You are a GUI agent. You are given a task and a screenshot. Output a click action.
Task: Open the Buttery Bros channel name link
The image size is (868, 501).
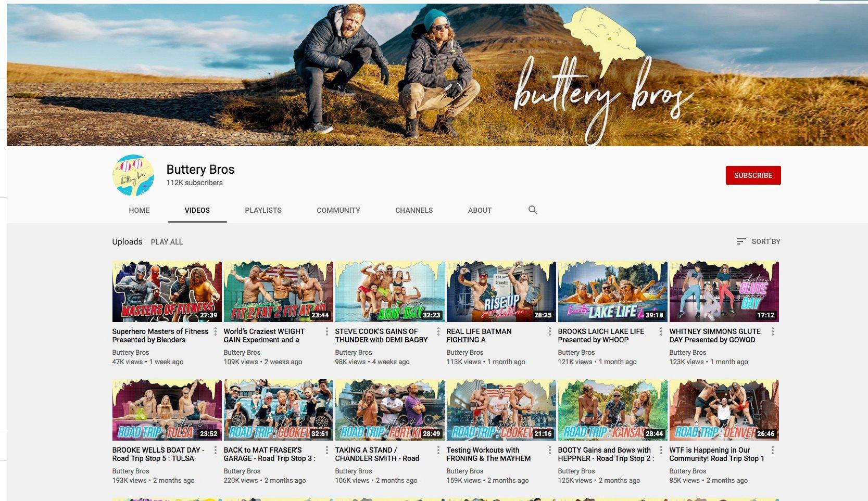200,169
